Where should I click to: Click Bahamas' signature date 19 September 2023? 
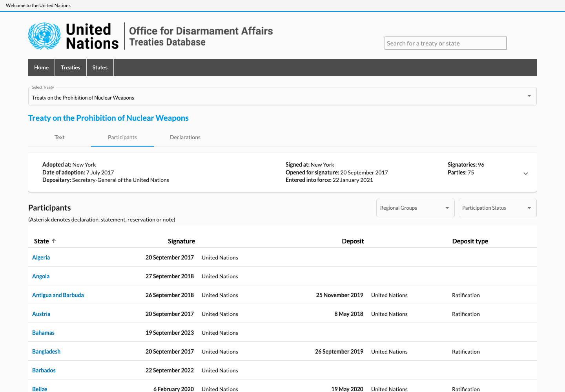(169, 333)
